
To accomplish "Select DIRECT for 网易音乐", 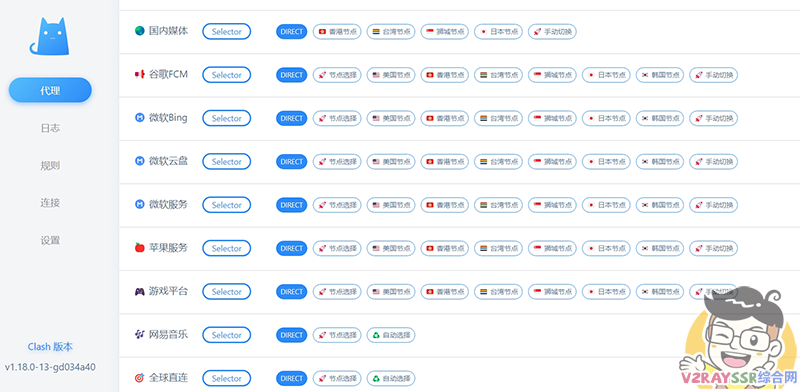I will 292,335.
